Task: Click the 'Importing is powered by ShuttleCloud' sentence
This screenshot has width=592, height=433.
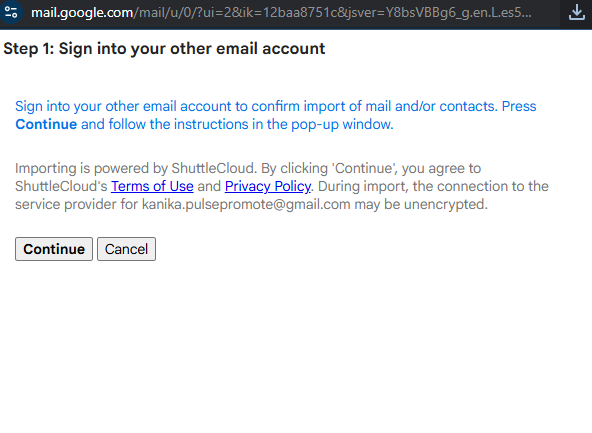Action: (x=136, y=168)
